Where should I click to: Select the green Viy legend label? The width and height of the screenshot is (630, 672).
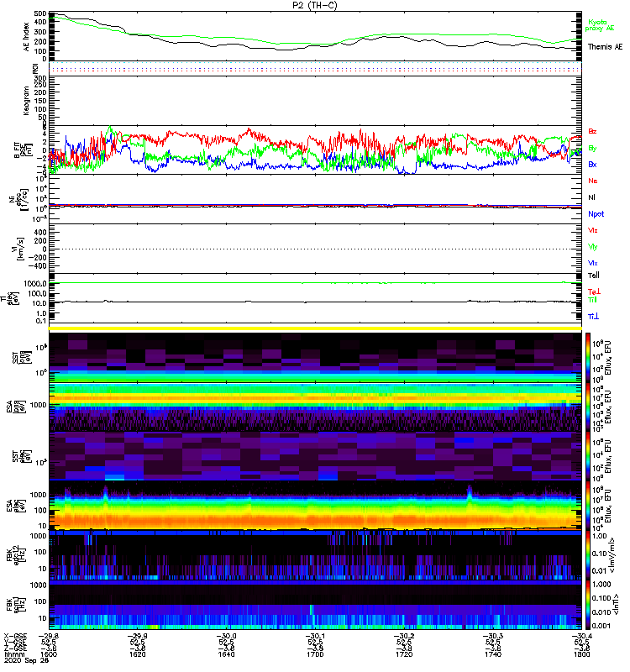tap(593, 247)
